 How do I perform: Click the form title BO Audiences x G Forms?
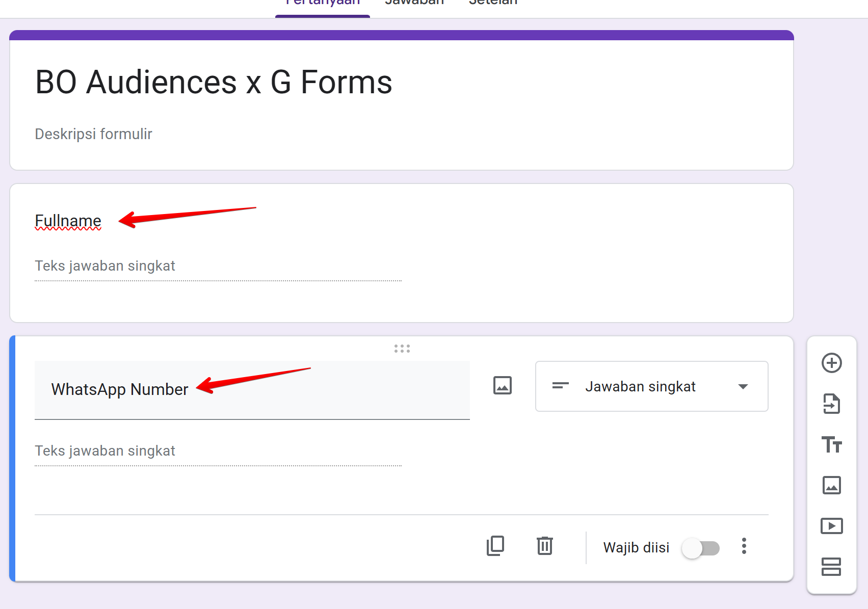[214, 83]
